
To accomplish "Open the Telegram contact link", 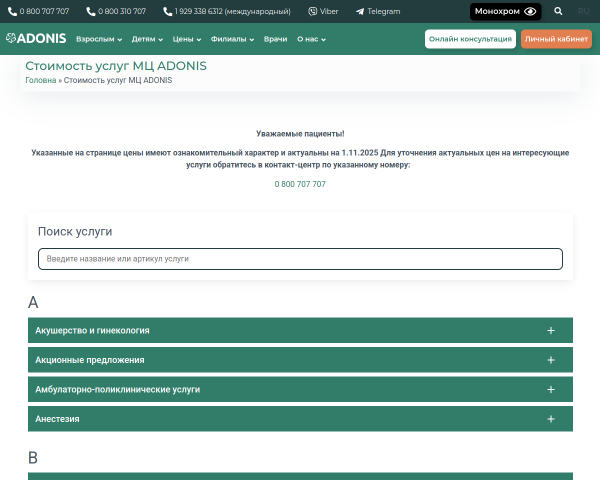I will click(x=378, y=11).
